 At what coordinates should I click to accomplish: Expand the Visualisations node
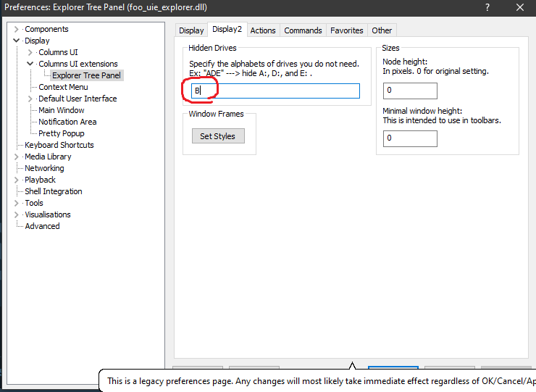16,214
